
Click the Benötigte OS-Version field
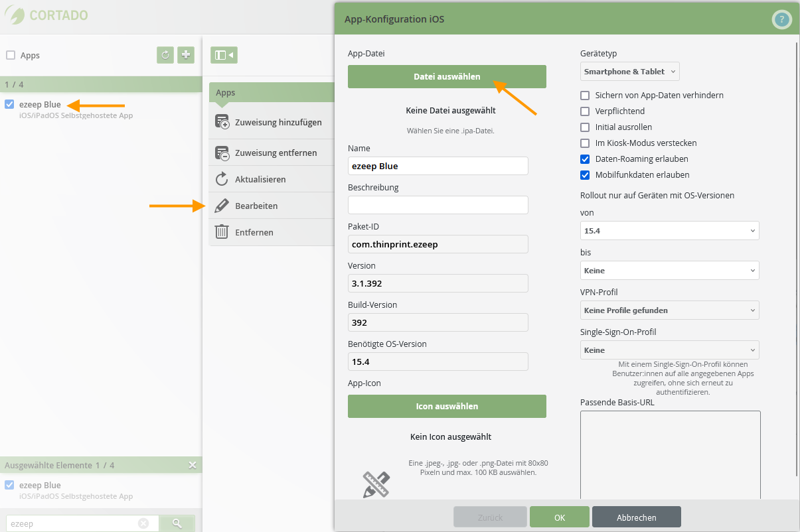tap(438, 362)
